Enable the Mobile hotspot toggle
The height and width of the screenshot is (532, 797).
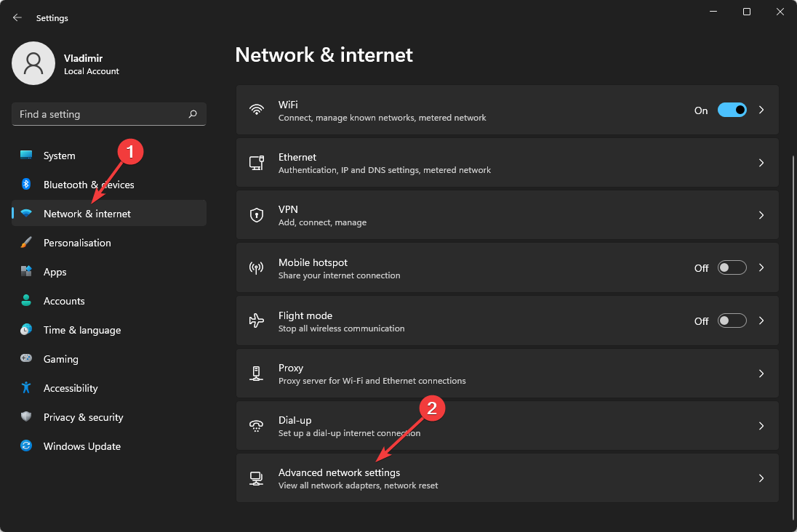[732, 268]
